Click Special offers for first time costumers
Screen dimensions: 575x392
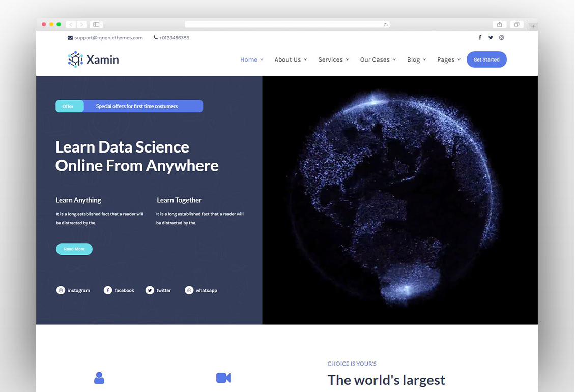[136, 106]
